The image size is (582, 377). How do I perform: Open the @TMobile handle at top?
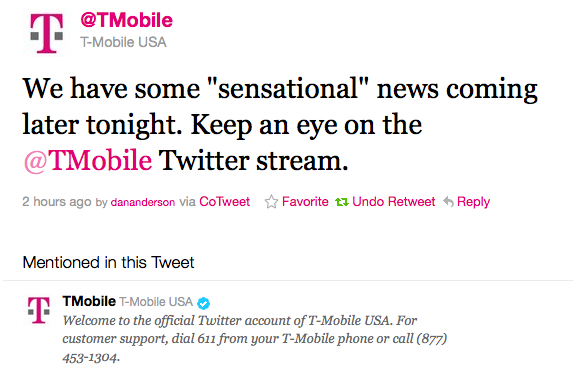click(x=127, y=20)
